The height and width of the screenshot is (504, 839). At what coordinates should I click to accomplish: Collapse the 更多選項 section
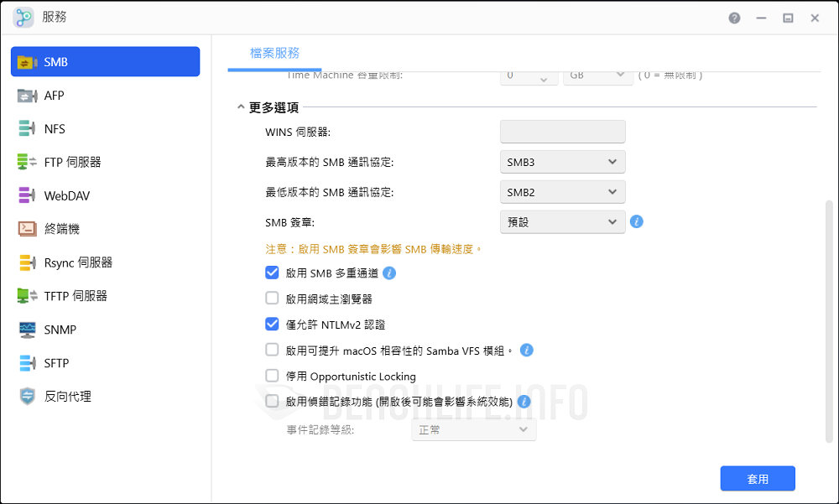tap(242, 107)
